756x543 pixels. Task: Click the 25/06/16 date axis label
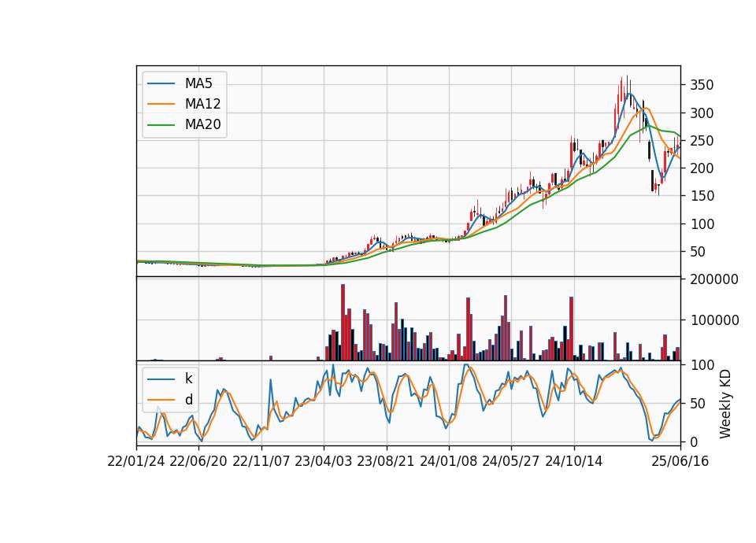pos(680,462)
